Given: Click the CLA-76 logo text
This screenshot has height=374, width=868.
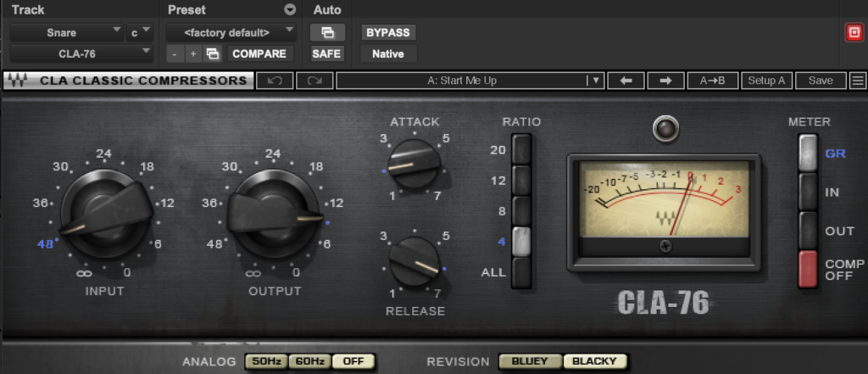Looking at the screenshot, I should click(663, 302).
